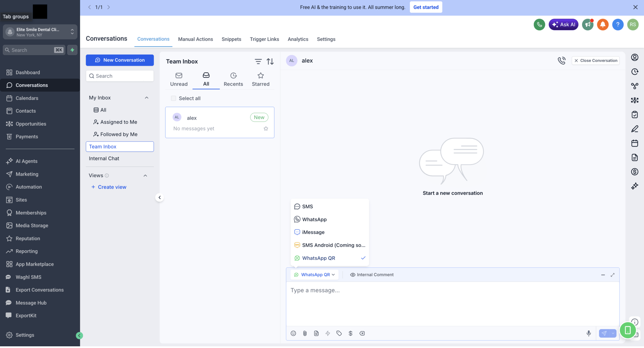This screenshot has width=644, height=348.
Task: Go to the next banner announcement
Action: point(109,7)
